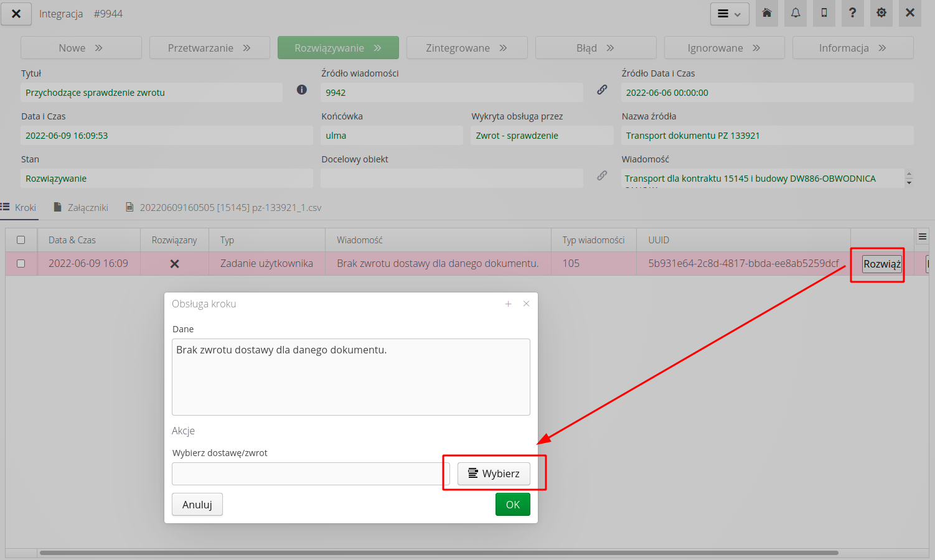Viewport: 935px width, 560px height.
Task: Confirm the dialog with OK
Action: click(512, 504)
